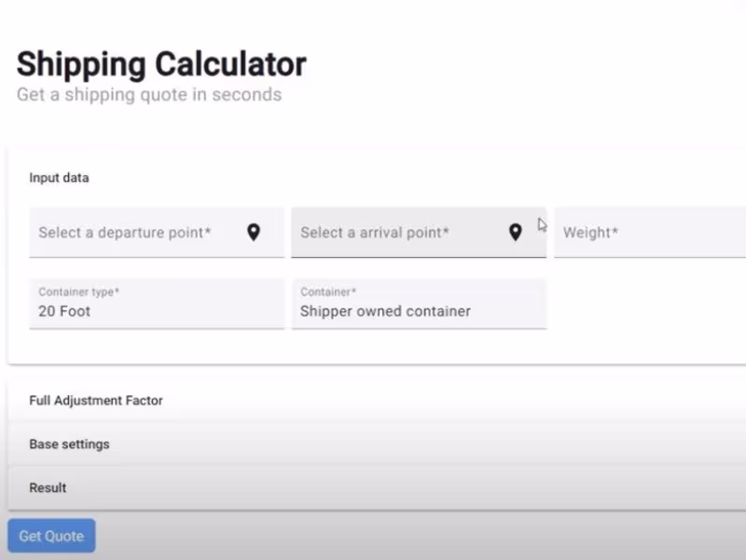Screen dimensions: 746x560
Task: Click the arrival point location pin icon
Action: click(515, 232)
